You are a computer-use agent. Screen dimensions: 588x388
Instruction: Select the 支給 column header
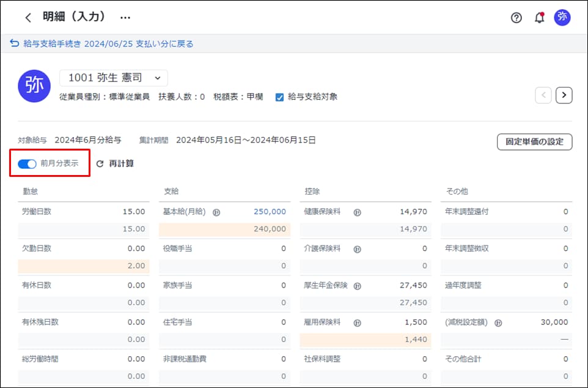pyautogui.click(x=171, y=192)
